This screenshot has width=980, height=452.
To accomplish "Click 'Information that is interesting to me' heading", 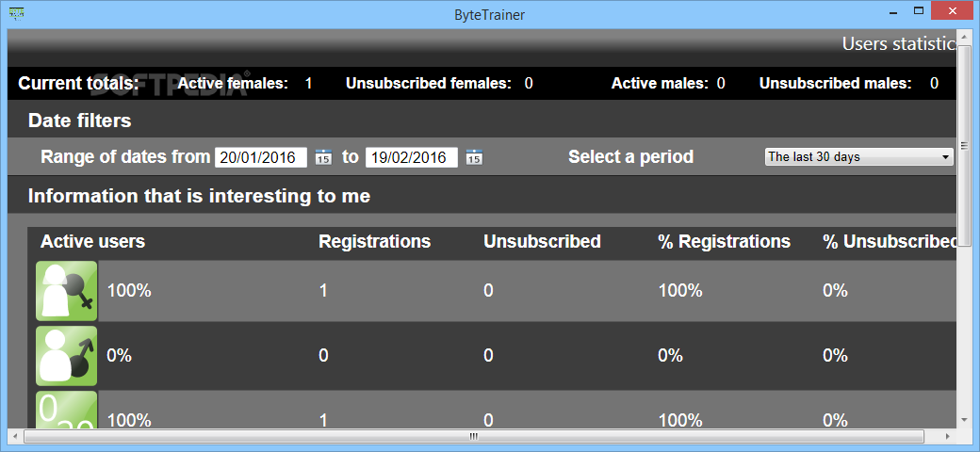I will click(200, 197).
